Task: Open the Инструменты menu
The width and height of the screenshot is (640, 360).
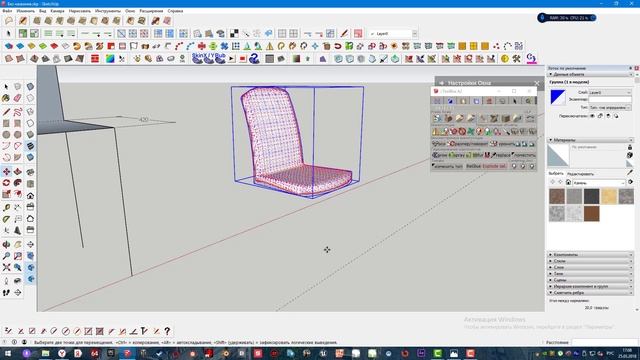Action: click(108, 11)
